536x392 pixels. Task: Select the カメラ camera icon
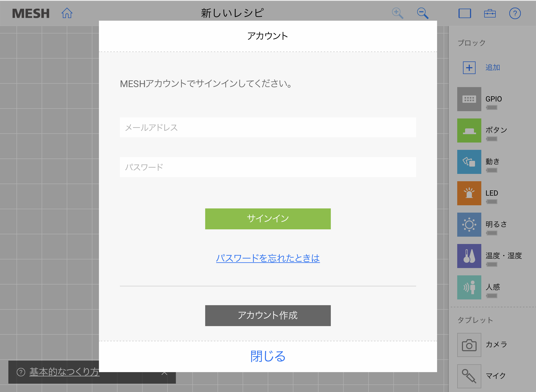469,345
